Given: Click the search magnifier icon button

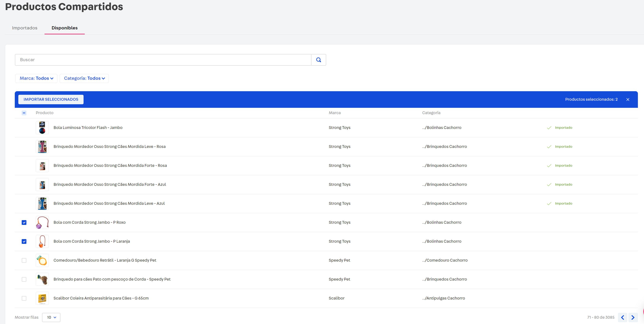Looking at the screenshot, I should click(318, 60).
